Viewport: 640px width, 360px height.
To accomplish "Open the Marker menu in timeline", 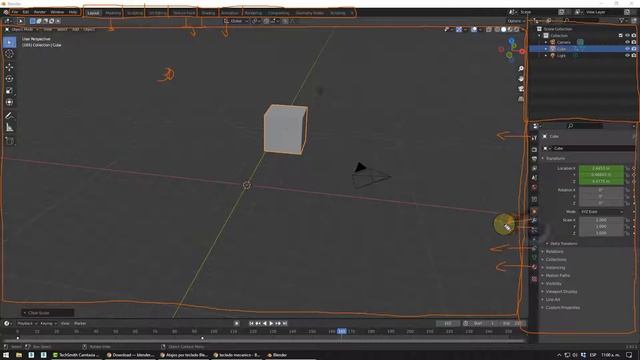I will point(80,323).
